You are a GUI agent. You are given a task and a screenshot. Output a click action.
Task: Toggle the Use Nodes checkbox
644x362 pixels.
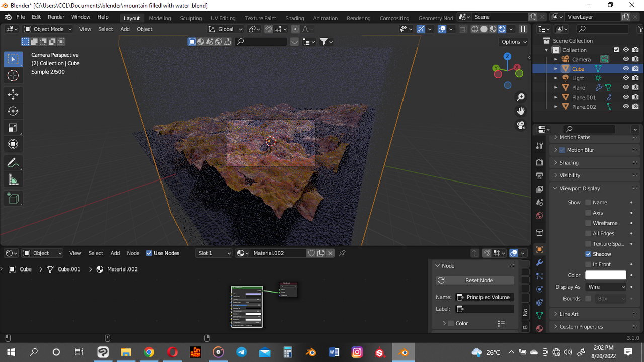pos(149,253)
